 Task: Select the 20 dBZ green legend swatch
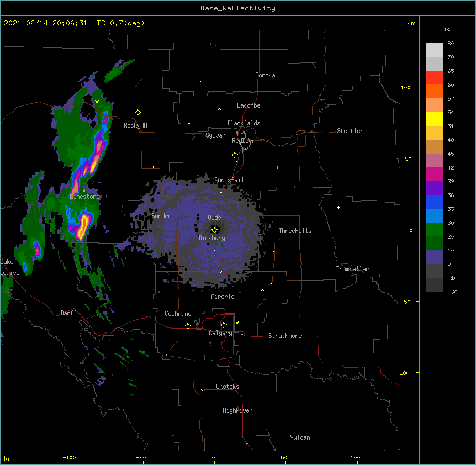click(434, 243)
